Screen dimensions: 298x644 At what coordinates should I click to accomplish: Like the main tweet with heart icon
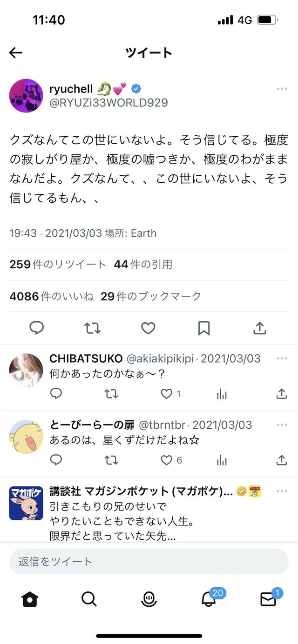coord(148,328)
